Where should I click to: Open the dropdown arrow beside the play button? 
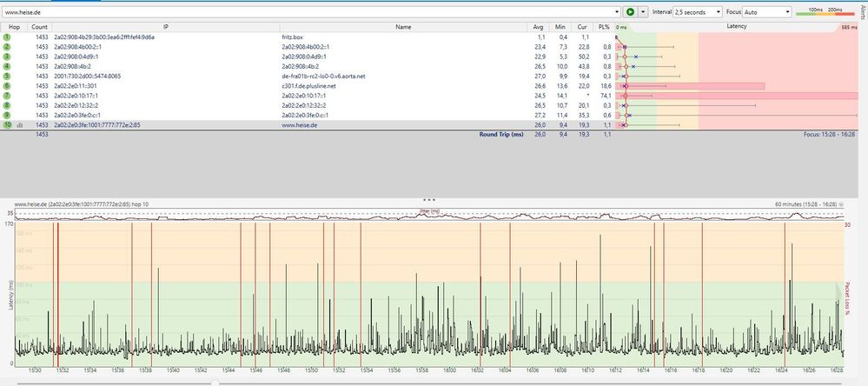click(643, 12)
